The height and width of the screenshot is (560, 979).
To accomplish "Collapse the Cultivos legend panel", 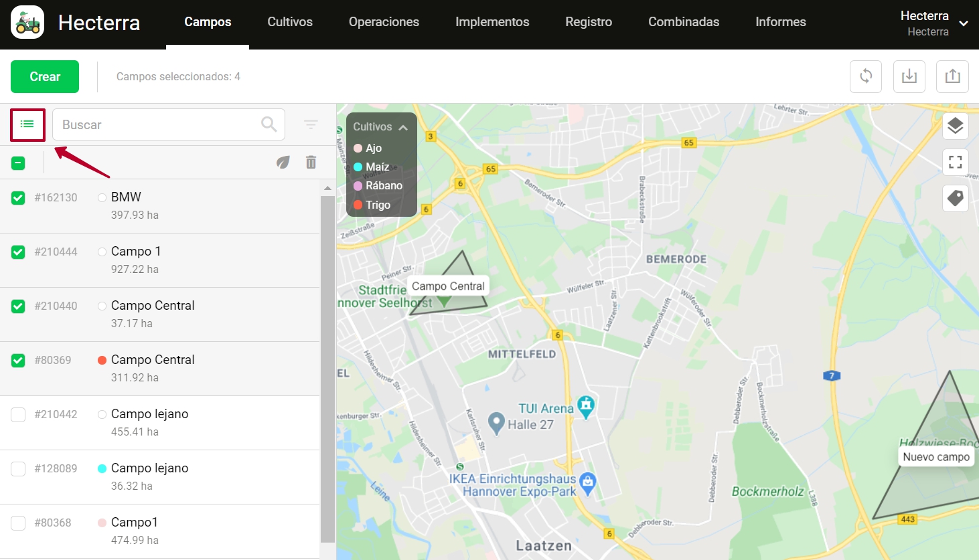I will 402,127.
